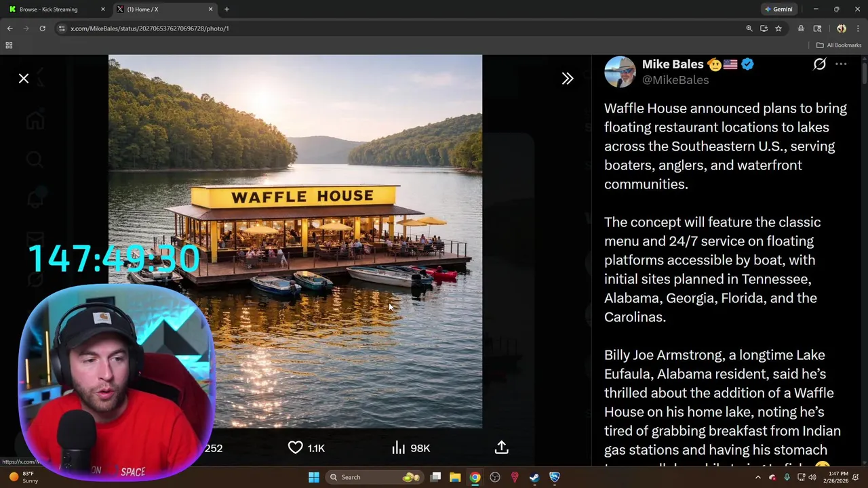Open the Chrome three-dot menu
The height and width of the screenshot is (488, 868).
[x=858, y=28]
